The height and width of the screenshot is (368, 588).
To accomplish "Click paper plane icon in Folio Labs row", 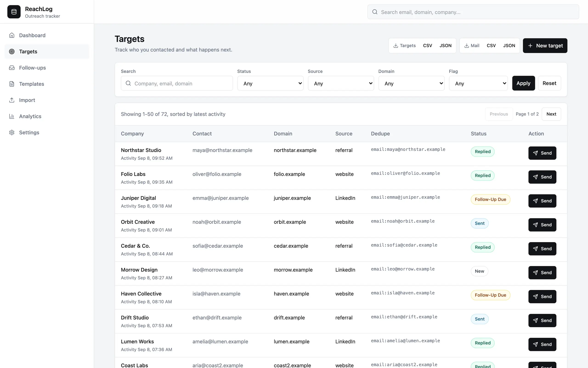I will (535, 177).
